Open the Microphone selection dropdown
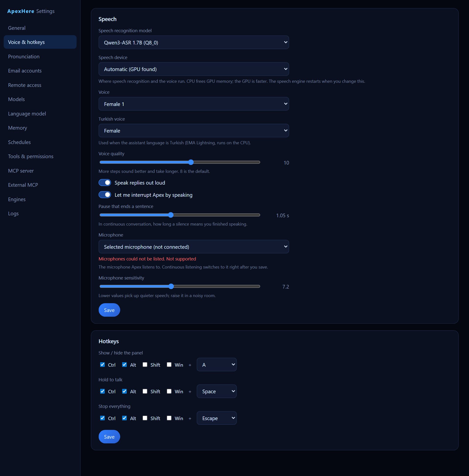The image size is (469, 476). coord(194,247)
